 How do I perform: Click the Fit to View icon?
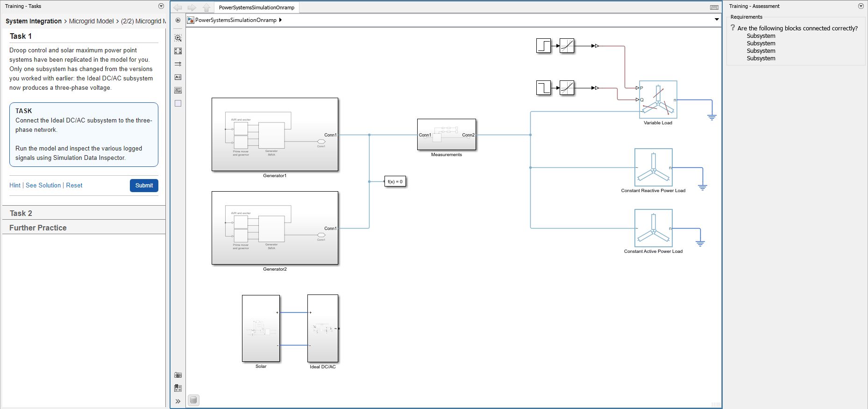pyautogui.click(x=178, y=51)
